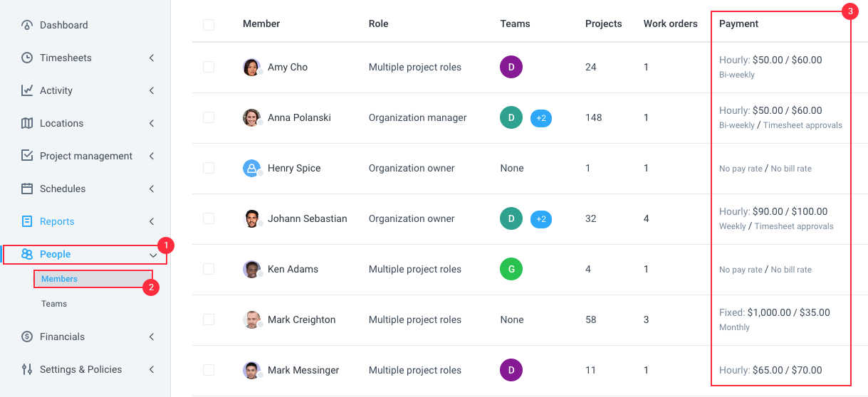This screenshot has height=397, width=868.
Task: Collapse the People section chevron
Action: pyautogui.click(x=152, y=255)
